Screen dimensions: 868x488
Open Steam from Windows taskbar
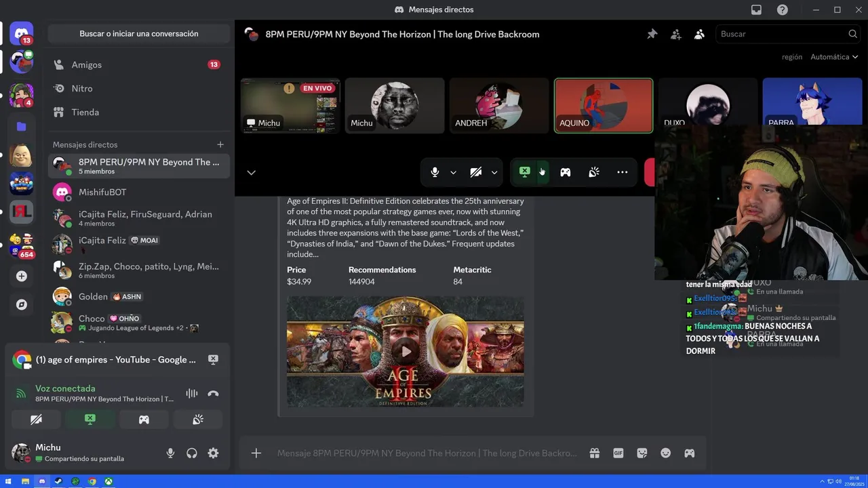tap(58, 481)
